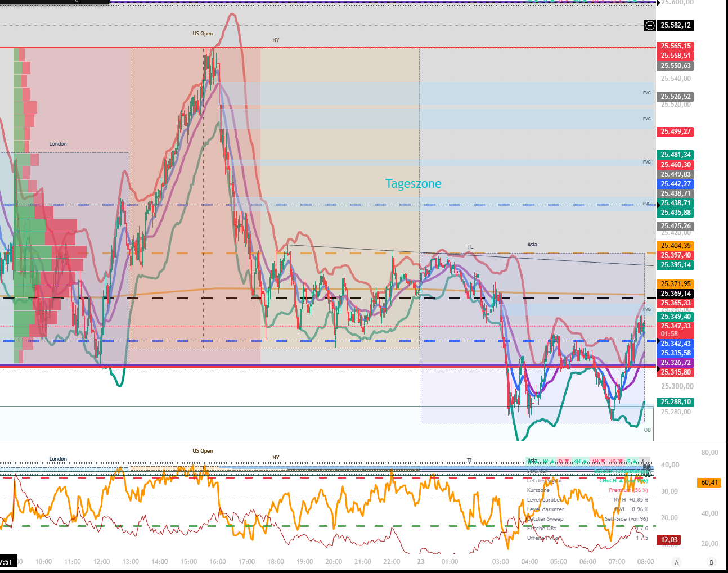Click the blue price label 25.342,43
Image resolution: width=728 pixels, height=573 pixels.
675,344
